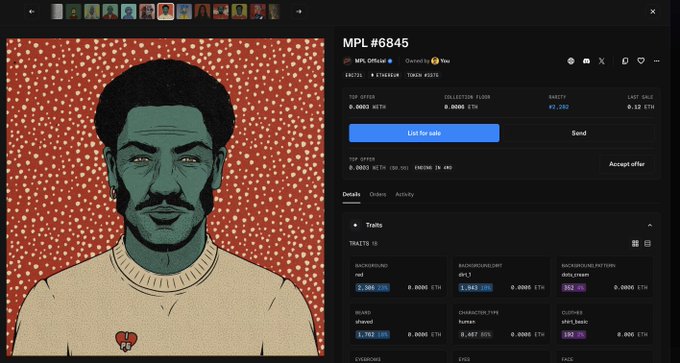
Task: Open the BACKGROUND red trait card
Action: click(398, 277)
